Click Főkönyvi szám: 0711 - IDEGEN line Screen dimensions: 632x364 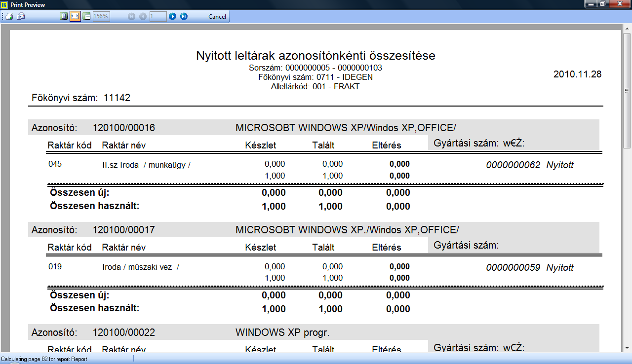pos(316,77)
